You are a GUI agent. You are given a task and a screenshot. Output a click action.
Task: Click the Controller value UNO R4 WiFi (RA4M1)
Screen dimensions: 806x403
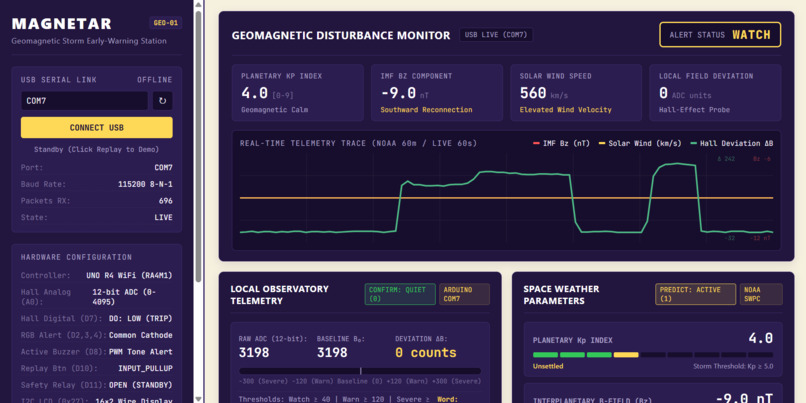click(x=130, y=276)
